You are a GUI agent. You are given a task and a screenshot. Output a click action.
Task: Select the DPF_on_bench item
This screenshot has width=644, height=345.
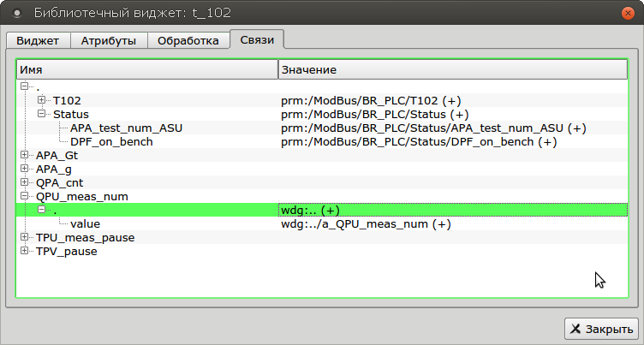coord(111,142)
